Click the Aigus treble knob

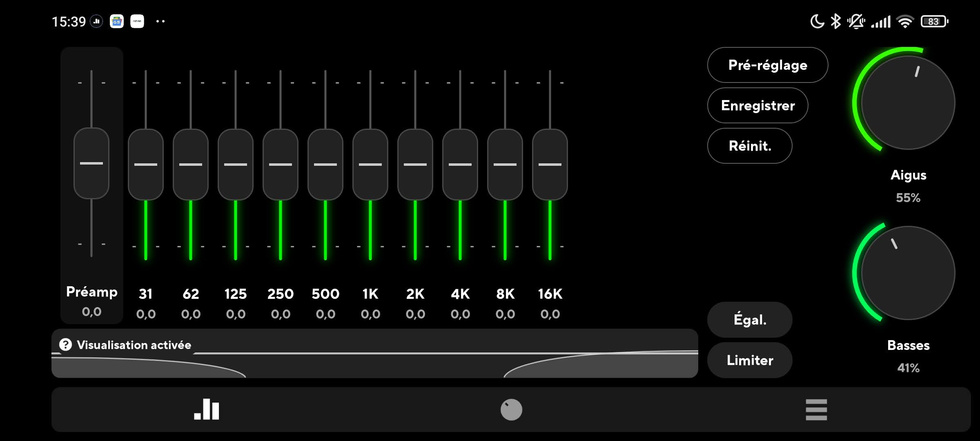point(908,103)
